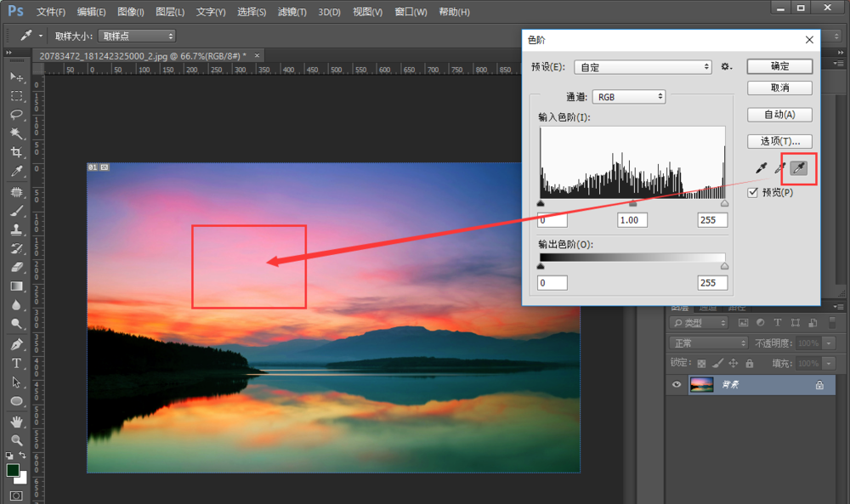Image resolution: width=850 pixels, height=504 pixels.
Task: Click the preset options gear icon
Action: [x=726, y=66]
